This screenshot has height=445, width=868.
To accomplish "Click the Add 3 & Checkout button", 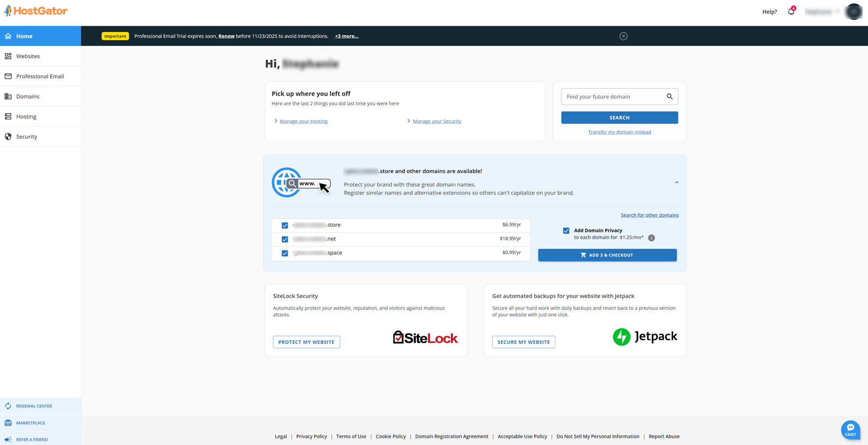I will tap(607, 255).
